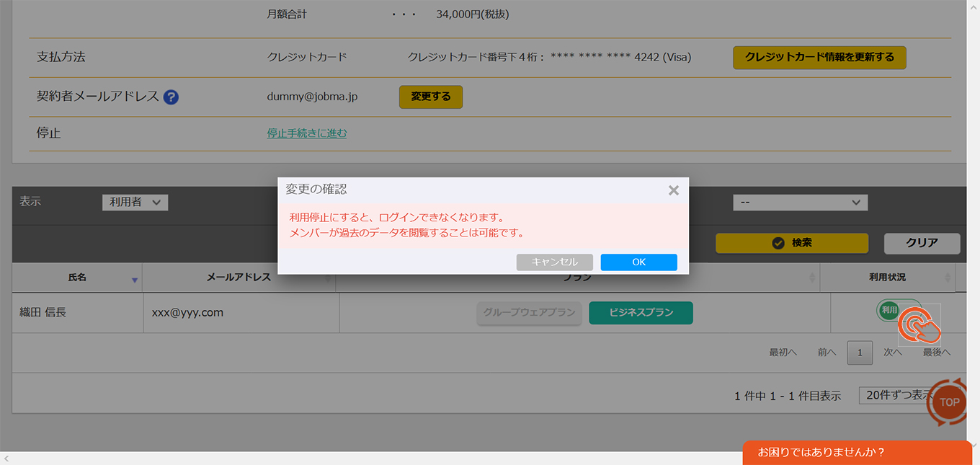Go to 前へ previous page
The width and height of the screenshot is (980, 465).
point(827,353)
